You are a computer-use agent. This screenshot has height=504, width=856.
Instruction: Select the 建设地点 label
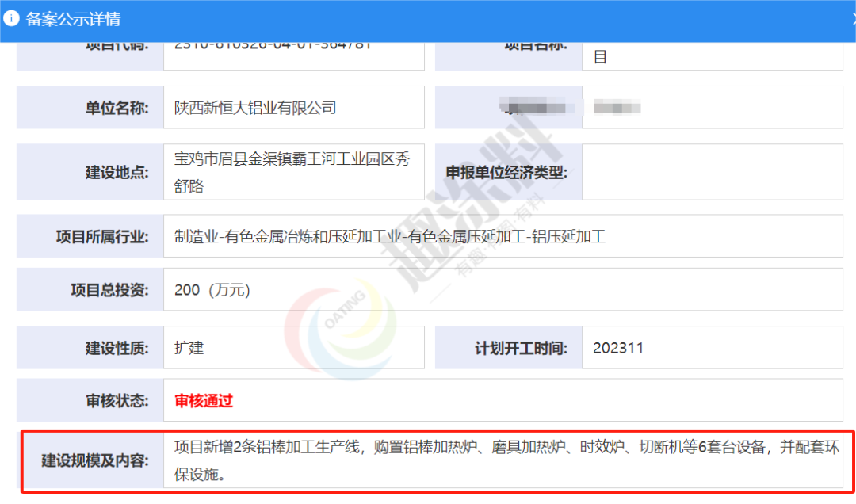pyautogui.click(x=117, y=172)
